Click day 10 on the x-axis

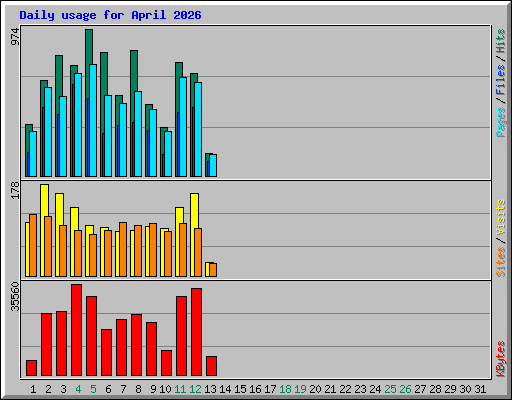165,389
